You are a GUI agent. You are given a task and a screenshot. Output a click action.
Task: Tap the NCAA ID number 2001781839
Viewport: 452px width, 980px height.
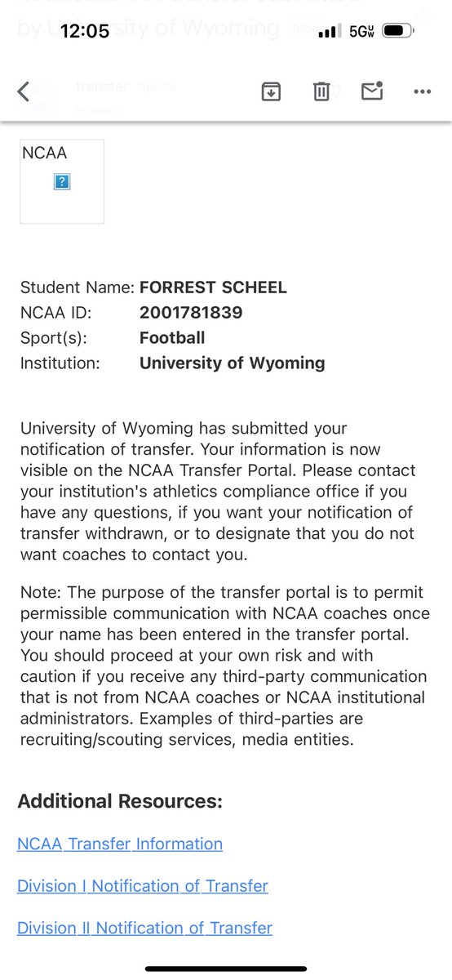(191, 312)
